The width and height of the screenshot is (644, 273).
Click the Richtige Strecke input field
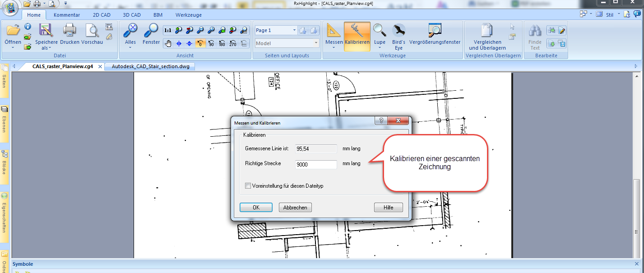point(316,165)
